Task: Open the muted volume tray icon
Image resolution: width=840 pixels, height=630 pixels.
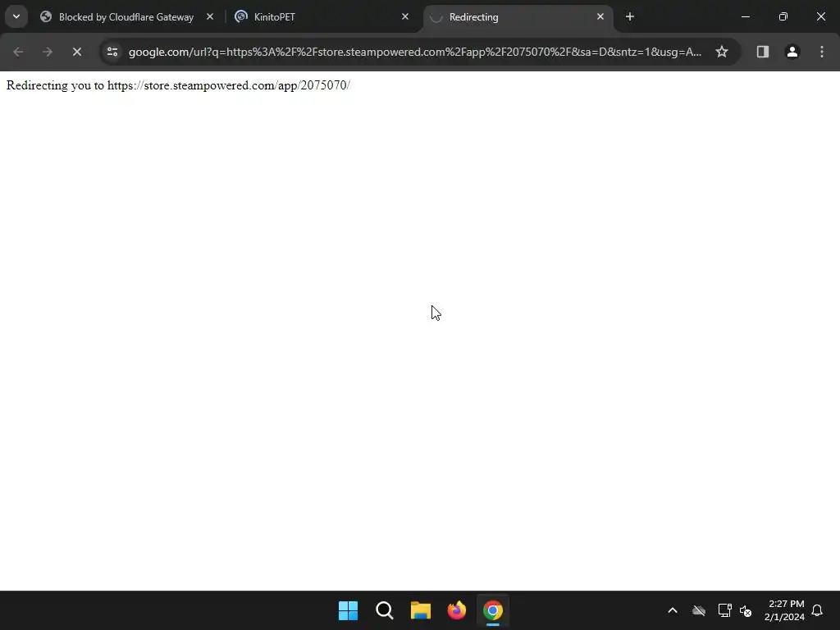Action: (x=746, y=610)
